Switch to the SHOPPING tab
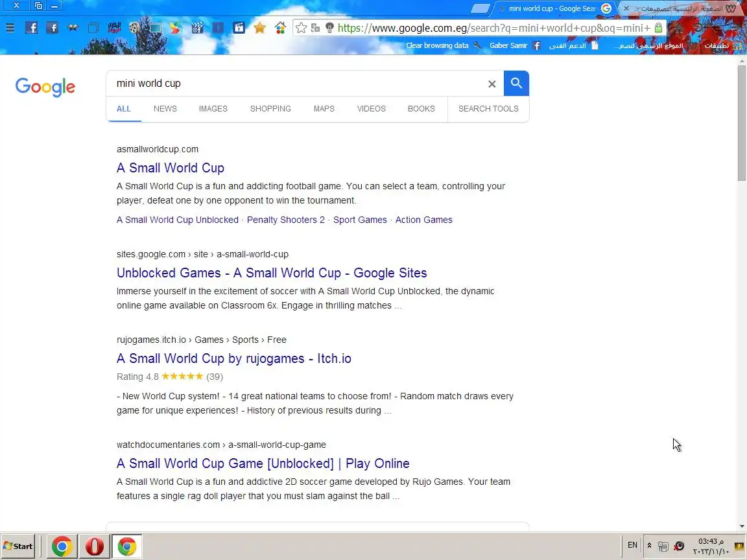Image resolution: width=747 pixels, height=560 pixels. tap(270, 109)
